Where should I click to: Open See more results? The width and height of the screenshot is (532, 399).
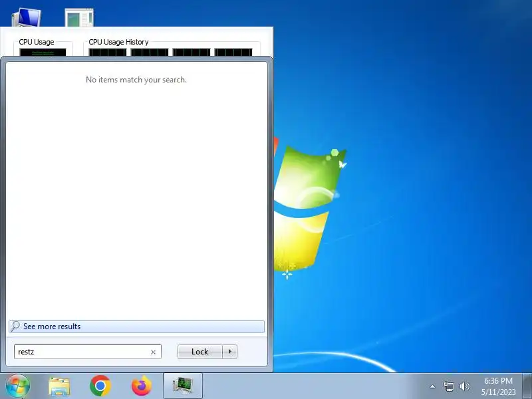click(136, 327)
